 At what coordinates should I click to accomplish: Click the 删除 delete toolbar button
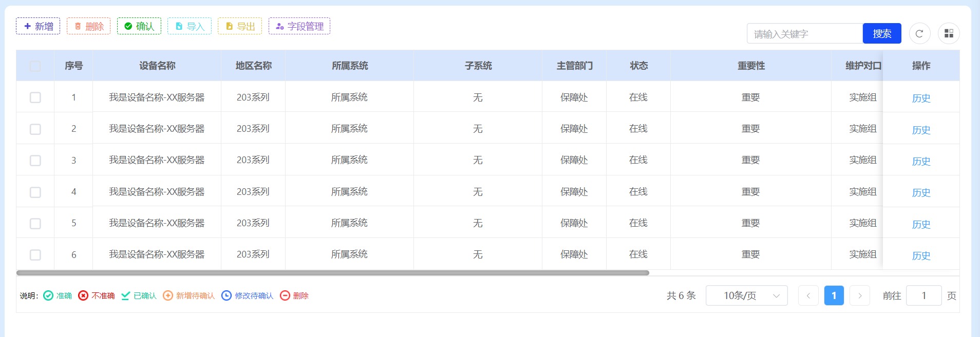(x=88, y=26)
